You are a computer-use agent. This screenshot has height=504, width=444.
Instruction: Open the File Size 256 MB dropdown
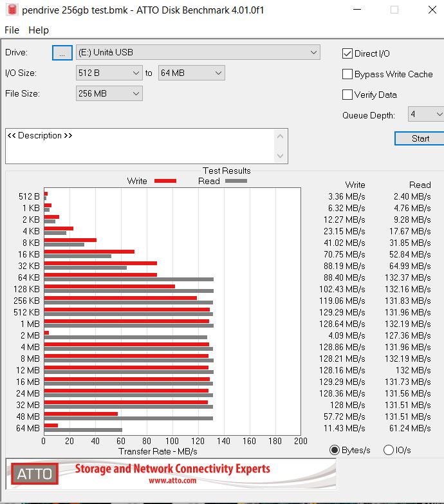pyautogui.click(x=109, y=93)
